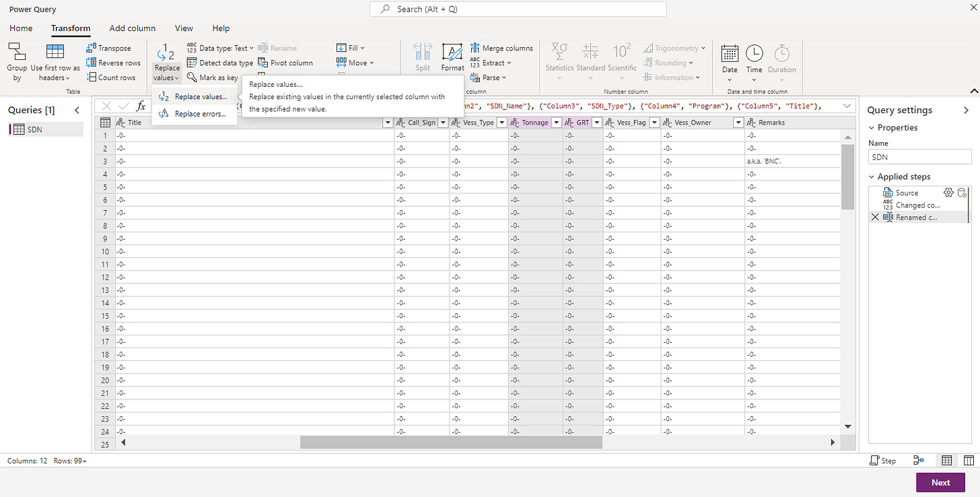Click Count rows in the ribbon
980x497 pixels.
click(x=111, y=77)
